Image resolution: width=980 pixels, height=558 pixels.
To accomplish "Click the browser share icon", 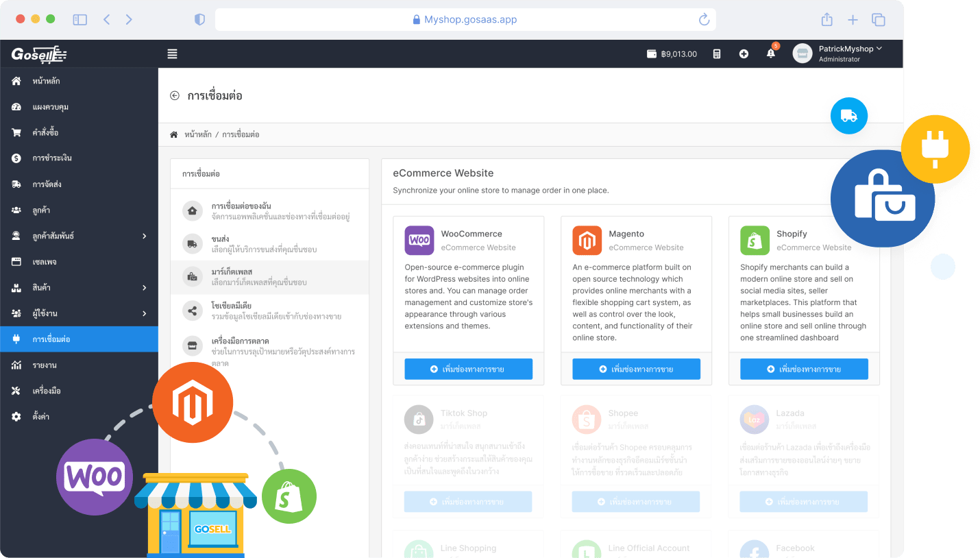I will (x=827, y=19).
